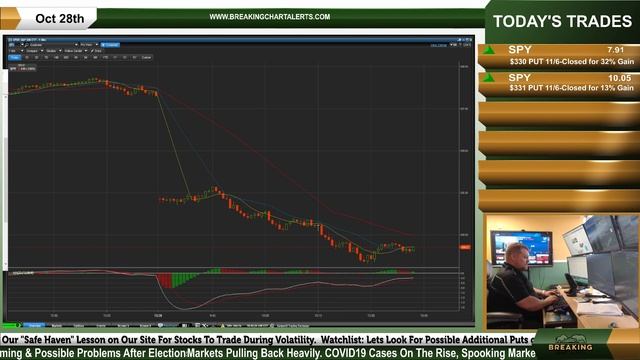Open the Pre/Post session dropdown
The image size is (640, 360).
89,44
